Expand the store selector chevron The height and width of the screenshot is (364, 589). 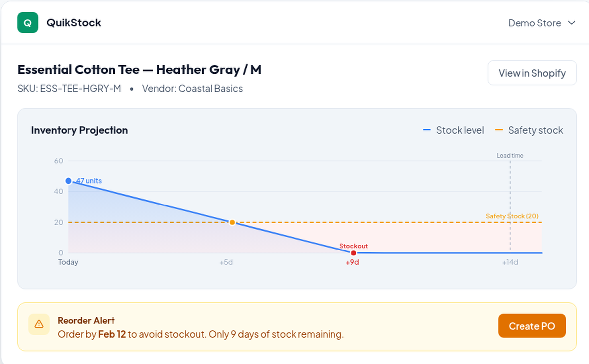pos(571,23)
